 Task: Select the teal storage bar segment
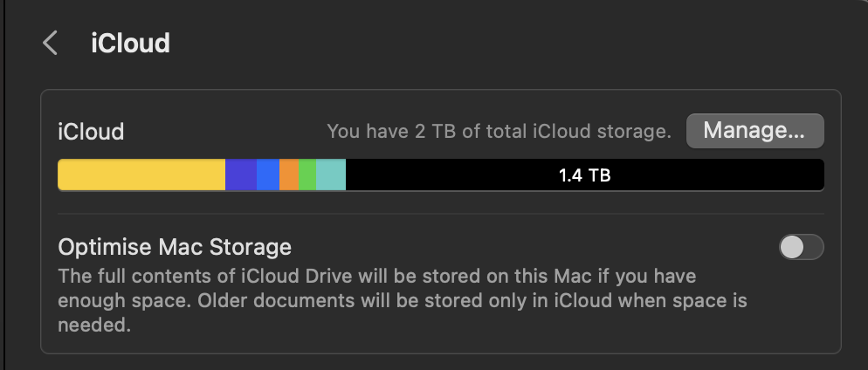pyautogui.click(x=331, y=175)
